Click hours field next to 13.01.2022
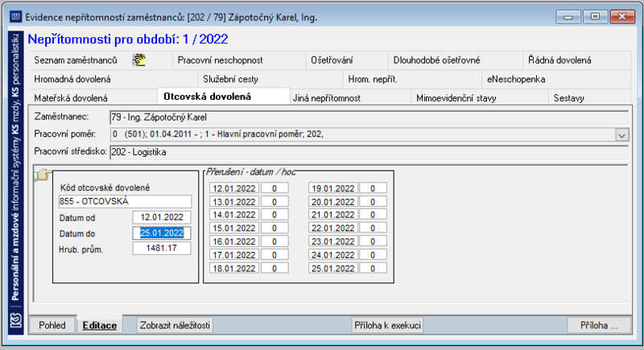644x350 pixels. pos(275,202)
